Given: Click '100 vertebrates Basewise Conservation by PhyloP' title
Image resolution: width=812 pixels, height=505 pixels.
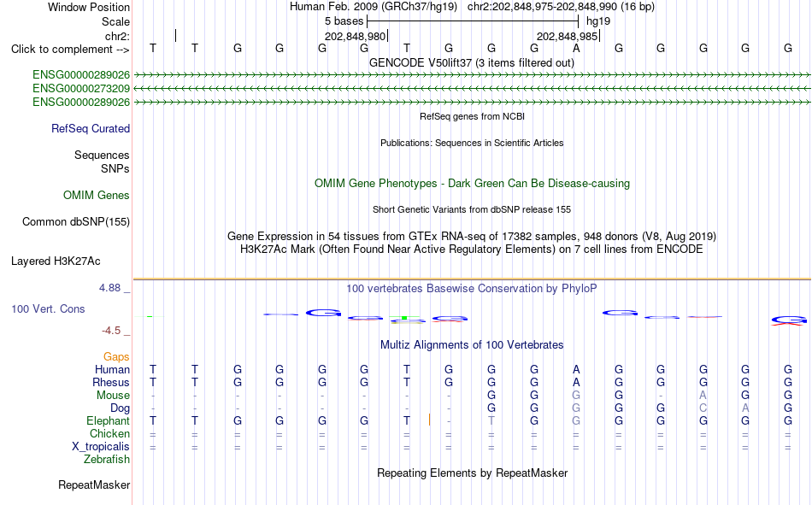Looking at the screenshot, I should tap(472, 289).
